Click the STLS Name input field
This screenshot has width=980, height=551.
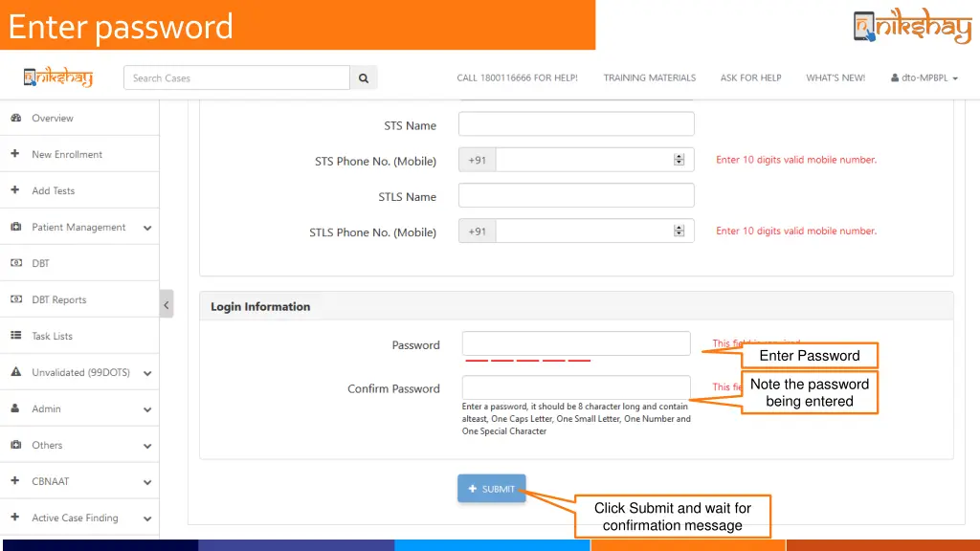[x=576, y=195]
